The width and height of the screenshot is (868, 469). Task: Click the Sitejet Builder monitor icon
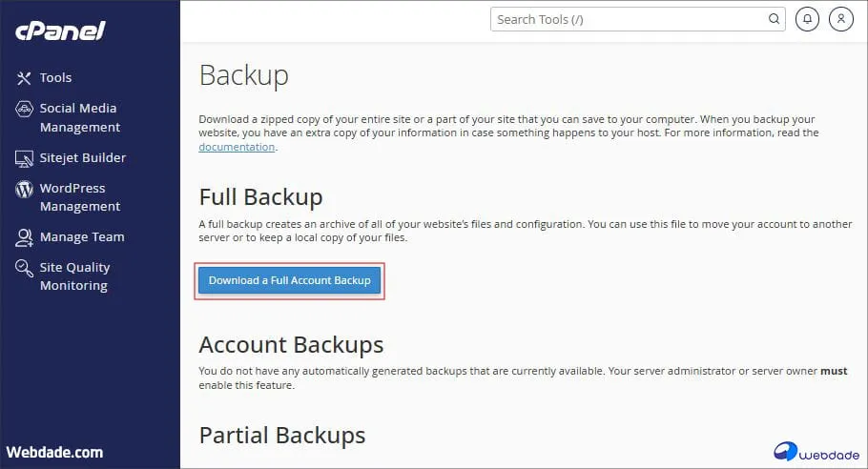click(x=25, y=158)
